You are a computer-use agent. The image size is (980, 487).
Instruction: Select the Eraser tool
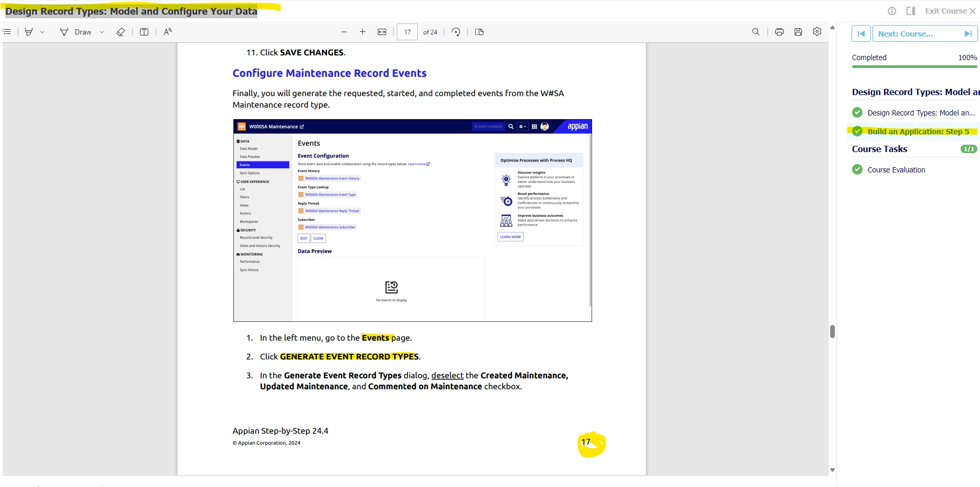click(121, 32)
